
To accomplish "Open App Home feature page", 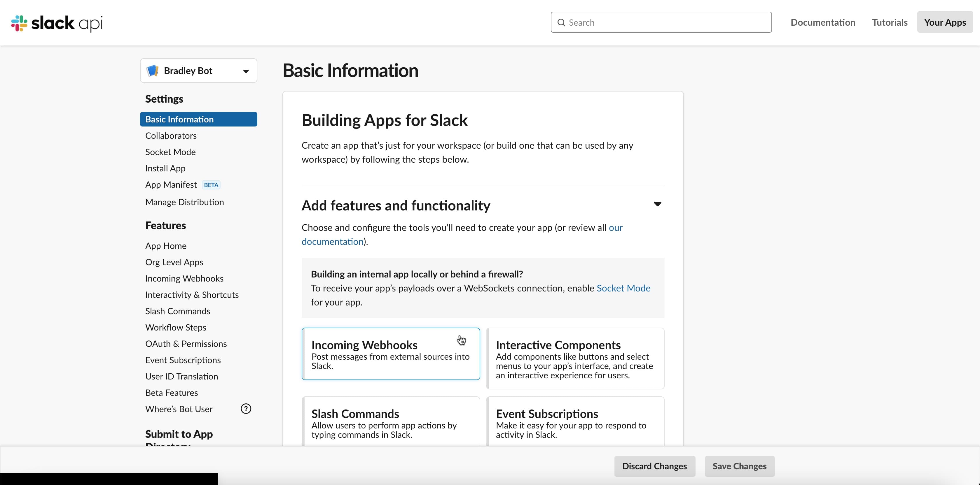I will coord(166,246).
